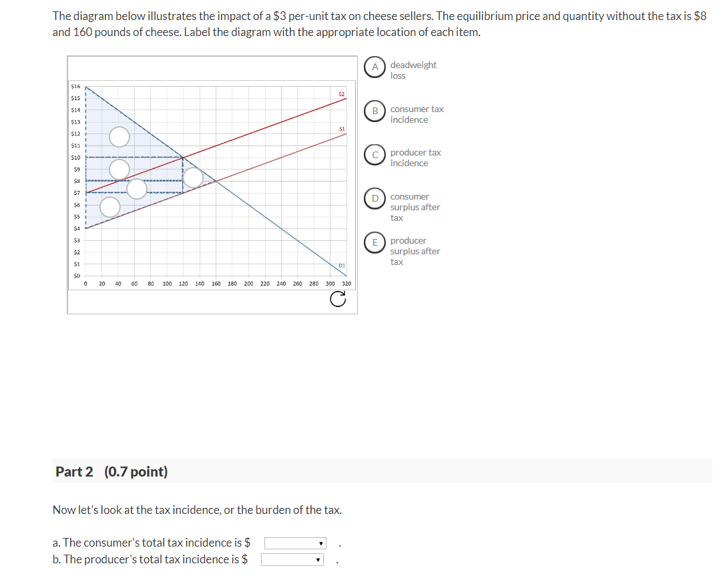This screenshot has width=721, height=588.
Task: Click the S2 supply curve label
Action: pos(341,94)
